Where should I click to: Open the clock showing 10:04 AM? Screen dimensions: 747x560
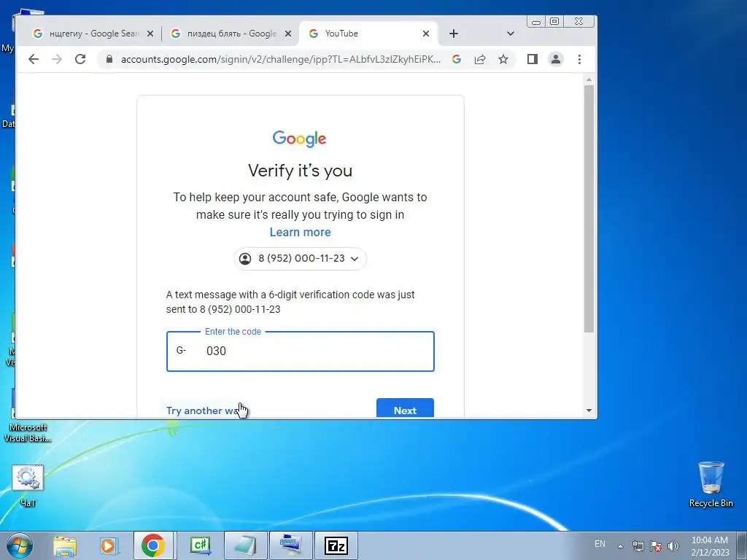pyautogui.click(x=710, y=545)
